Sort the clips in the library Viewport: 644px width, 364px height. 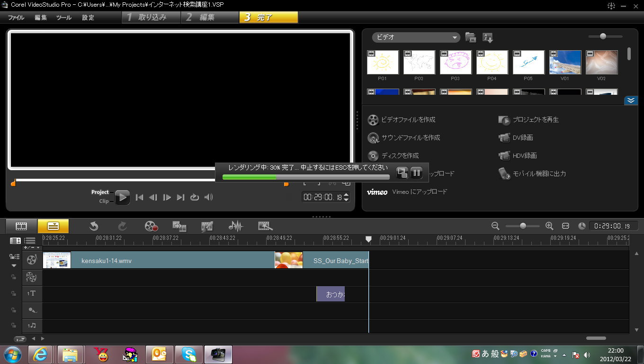pos(488,37)
